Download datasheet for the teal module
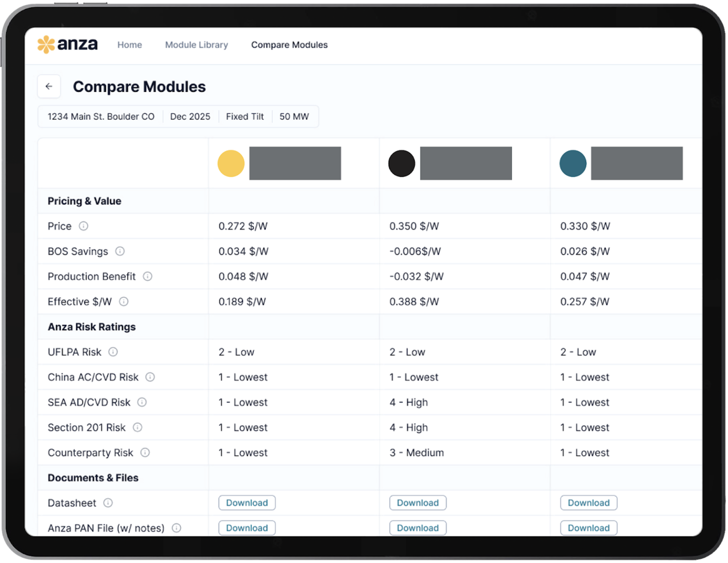Screen dimensions: 728x563 589,503
